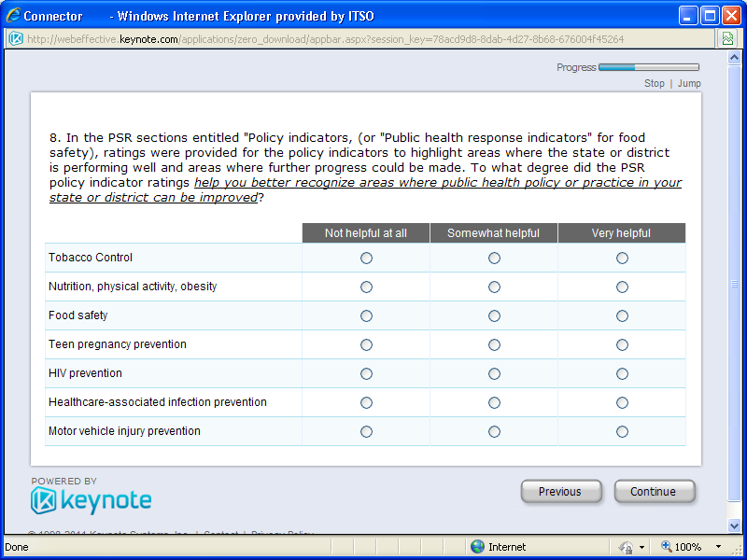Choose 'Somewhat helpful' for Nutrition, physical activity, obesity
The height and width of the screenshot is (560, 747).
(x=495, y=287)
